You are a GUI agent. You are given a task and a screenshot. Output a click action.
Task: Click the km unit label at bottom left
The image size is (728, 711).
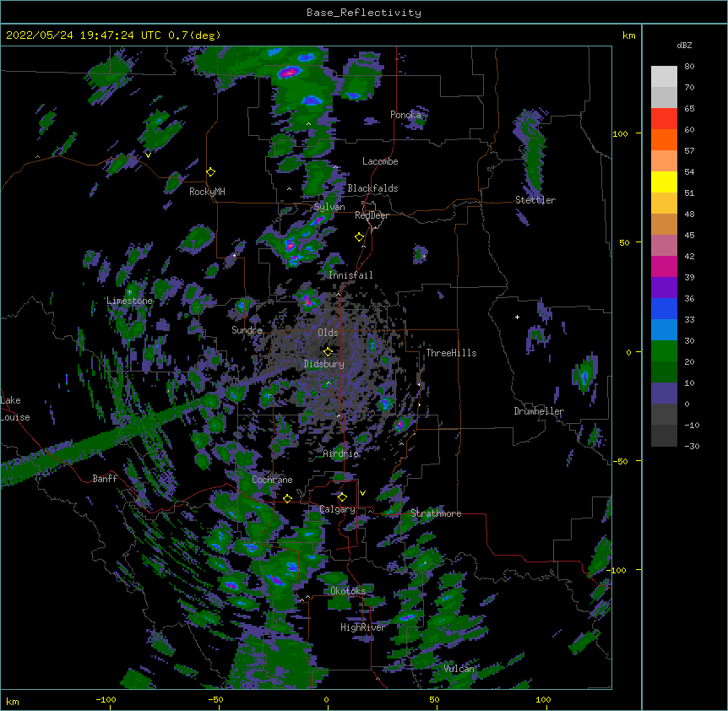click(x=13, y=702)
